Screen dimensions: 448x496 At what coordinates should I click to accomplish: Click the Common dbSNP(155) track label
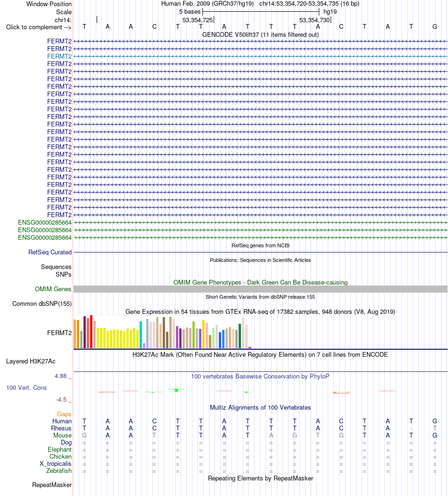[x=42, y=303]
